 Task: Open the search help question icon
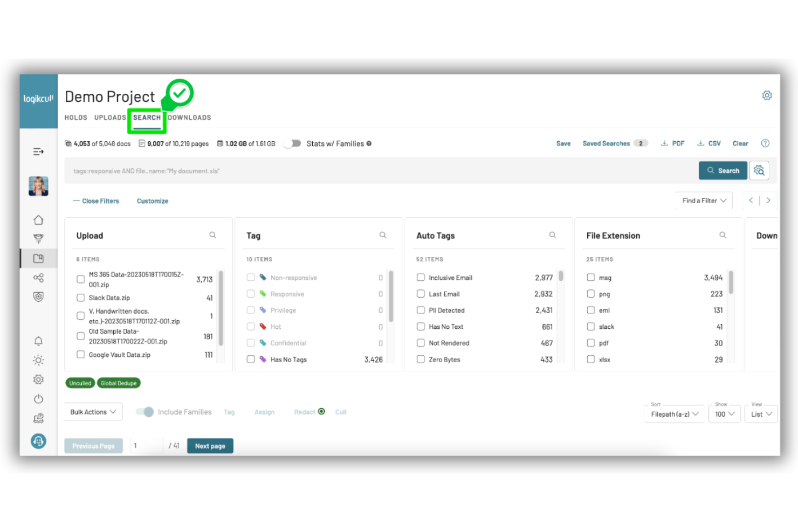click(765, 143)
